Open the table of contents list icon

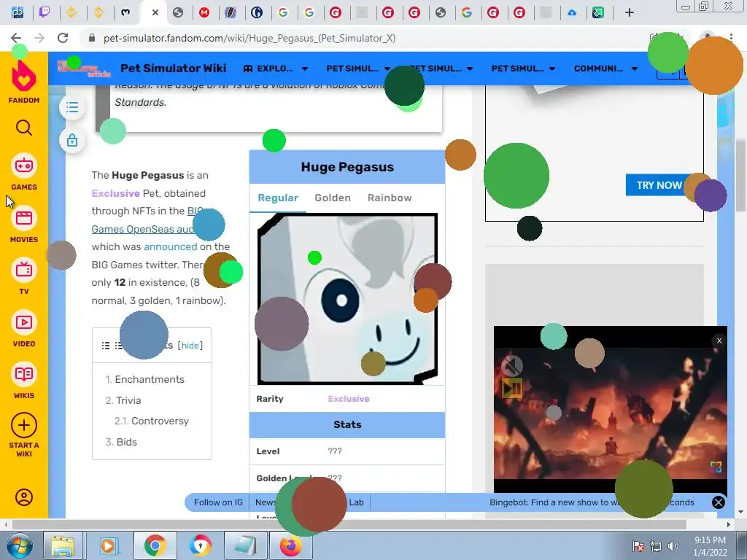(72, 107)
